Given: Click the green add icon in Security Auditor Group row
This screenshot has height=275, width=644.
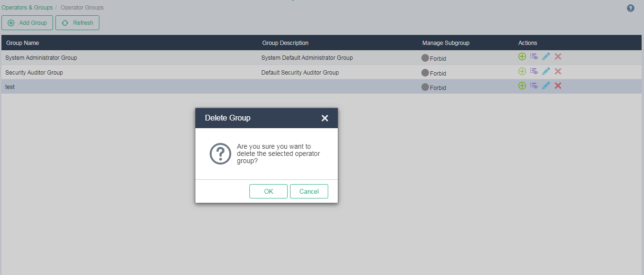Looking at the screenshot, I should click(522, 71).
